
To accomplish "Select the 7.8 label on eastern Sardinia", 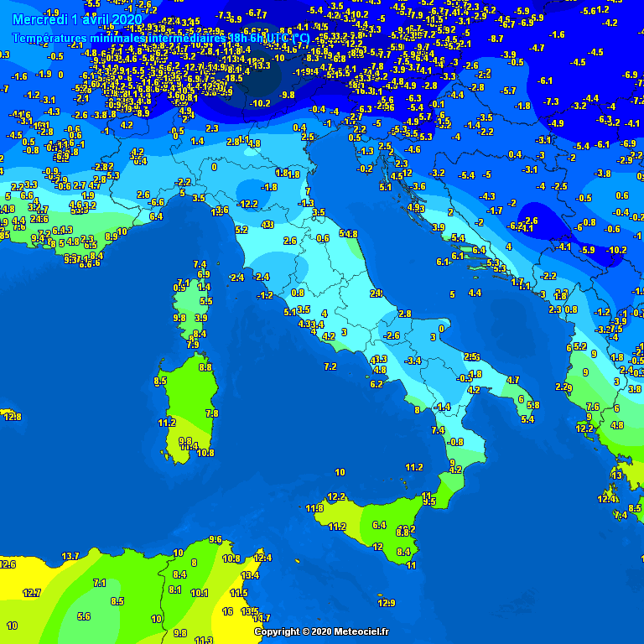I will pos(211,413).
